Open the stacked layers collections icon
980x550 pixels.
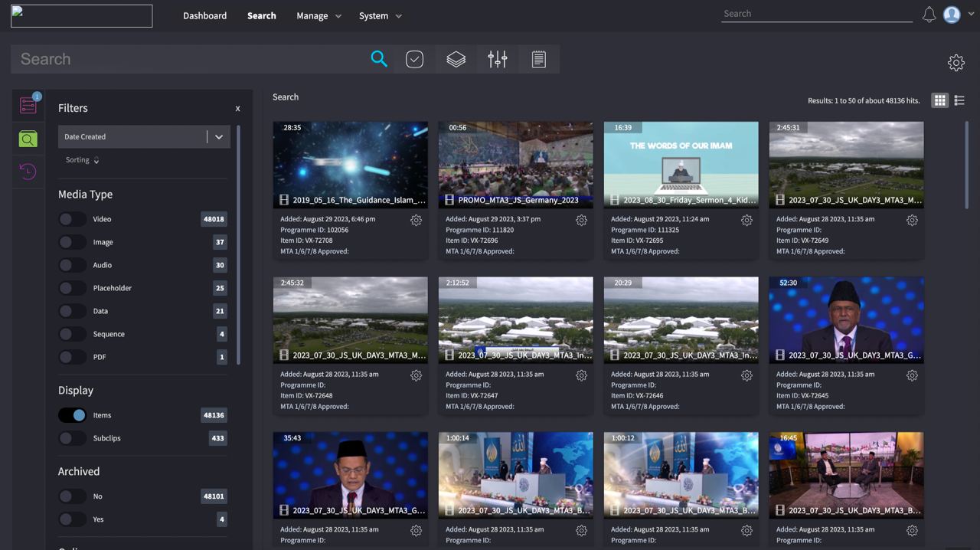click(456, 59)
